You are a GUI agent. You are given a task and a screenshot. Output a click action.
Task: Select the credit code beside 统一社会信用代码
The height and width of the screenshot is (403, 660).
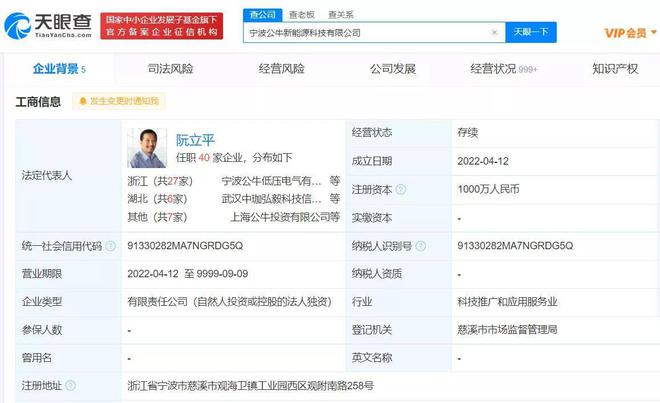[x=185, y=246]
